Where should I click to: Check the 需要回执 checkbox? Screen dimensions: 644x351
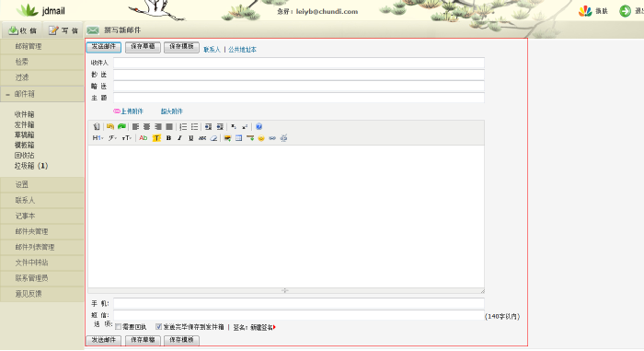point(119,327)
